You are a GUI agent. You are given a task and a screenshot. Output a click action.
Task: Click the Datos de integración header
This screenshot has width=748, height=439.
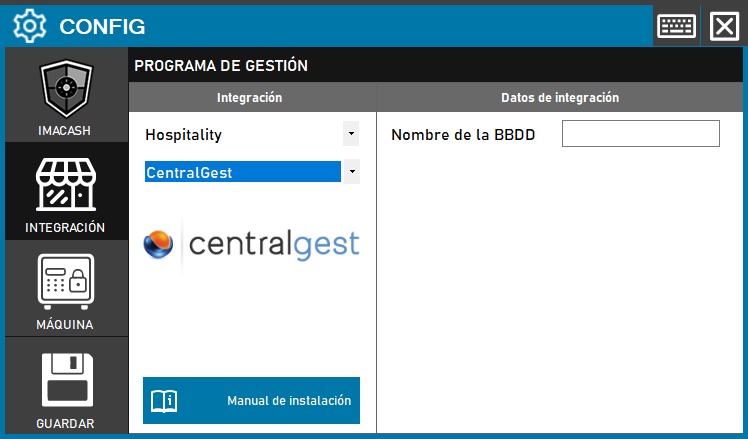560,98
